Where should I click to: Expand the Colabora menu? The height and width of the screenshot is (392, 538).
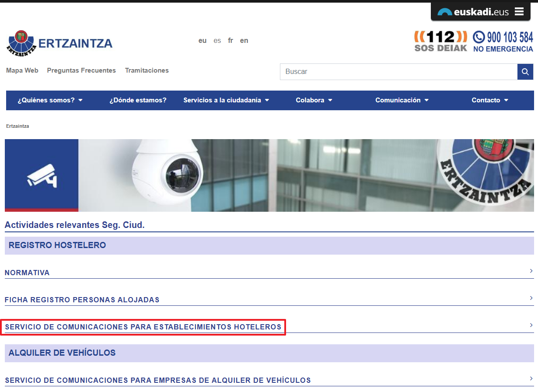[314, 100]
